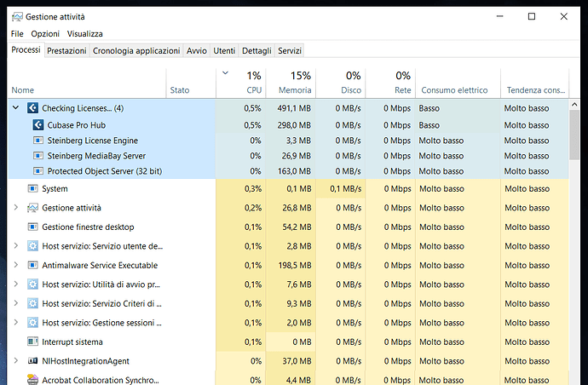This screenshot has height=385, width=588.
Task: Click the NIHostIntegrationAgent process icon
Action: coord(32,362)
